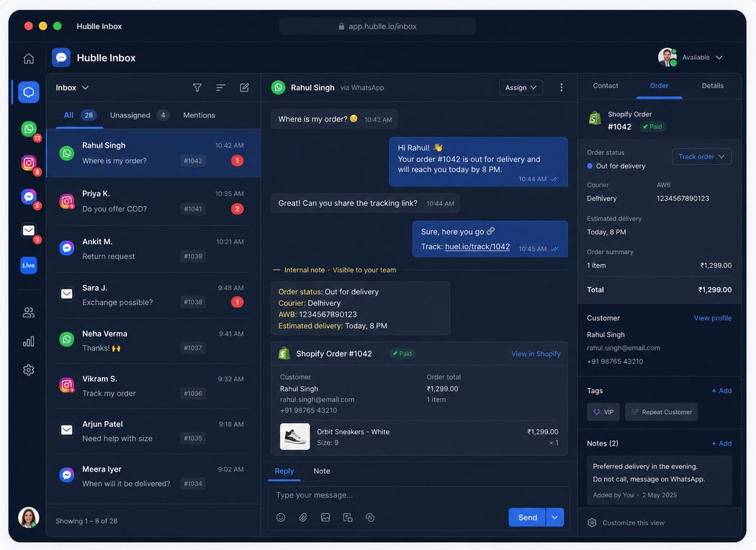Select the Reply composer tab

pyautogui.click(x=284, y=471)
